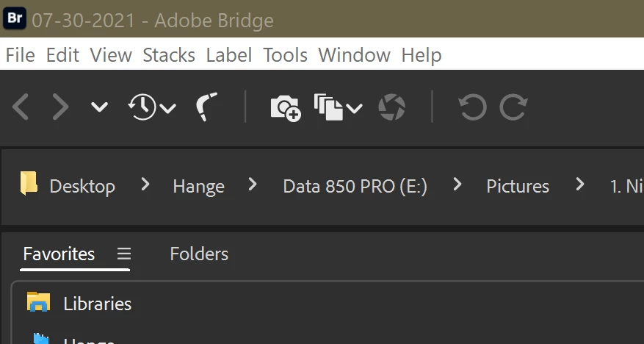Click Get Photos from Camera icon
Screen dimensions: 644x344
[x=285, y=108]
